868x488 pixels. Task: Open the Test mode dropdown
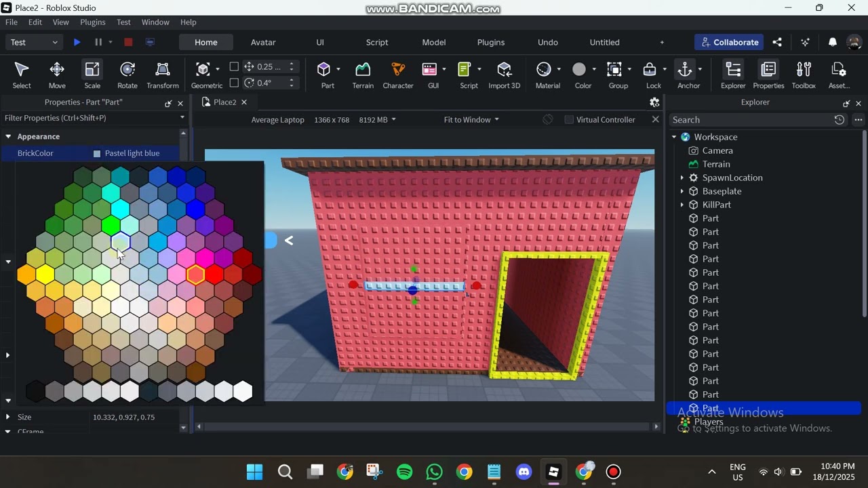click(x=34, y=42)
